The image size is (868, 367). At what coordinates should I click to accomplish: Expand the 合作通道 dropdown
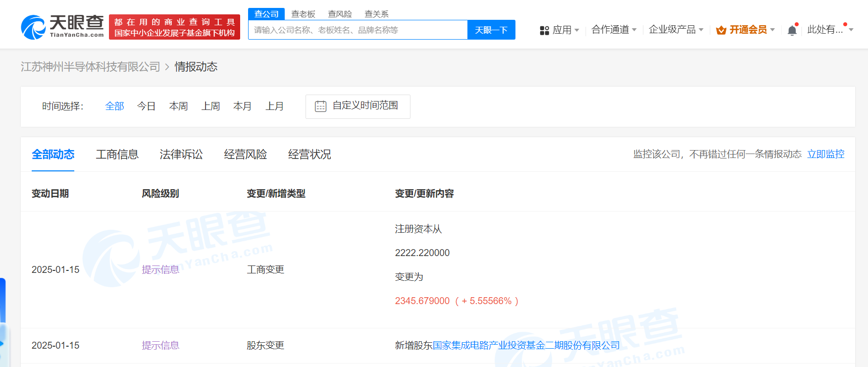click(x=614, y=30)
